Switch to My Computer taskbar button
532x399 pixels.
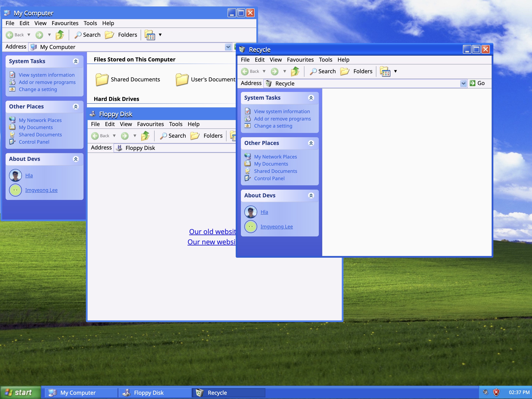81,393
